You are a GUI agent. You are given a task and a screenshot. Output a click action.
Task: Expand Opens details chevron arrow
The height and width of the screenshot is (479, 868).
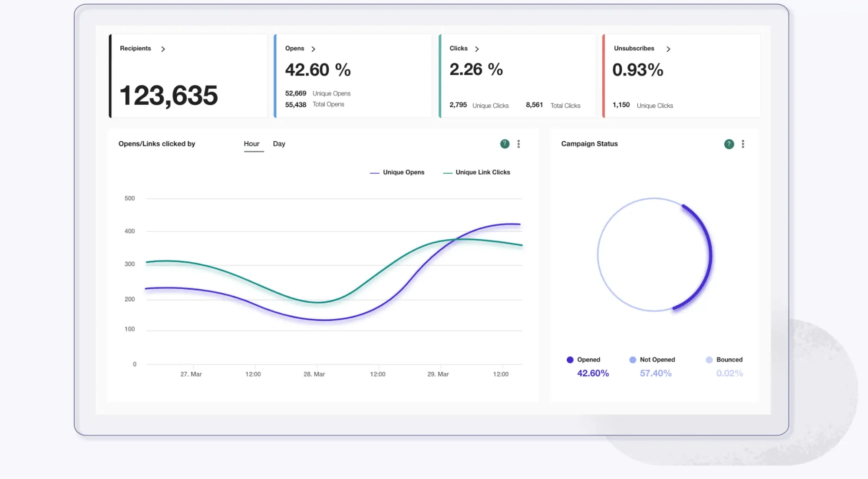(x=313, y=49)
